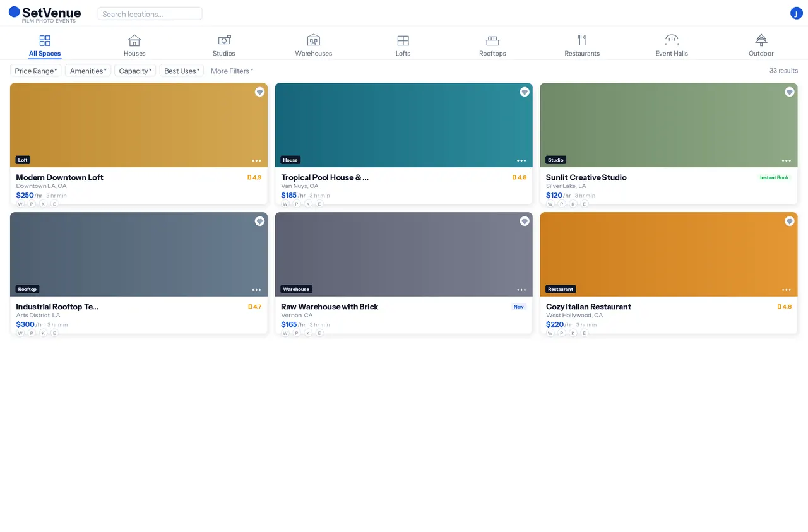This screenshot has height=532, width=808.
Task: Open the Cozy Italian Restaurant listing title
Action: 588,307
